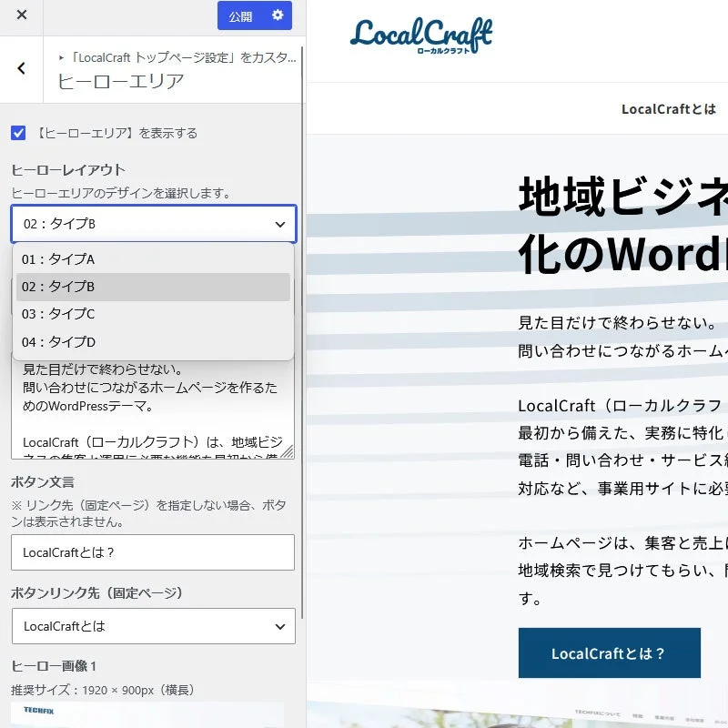The height and width of the screenshot is (728, 728).
Task: Go back with the left chevron icon
Action: pyautogui.click(x=21, y=69)
